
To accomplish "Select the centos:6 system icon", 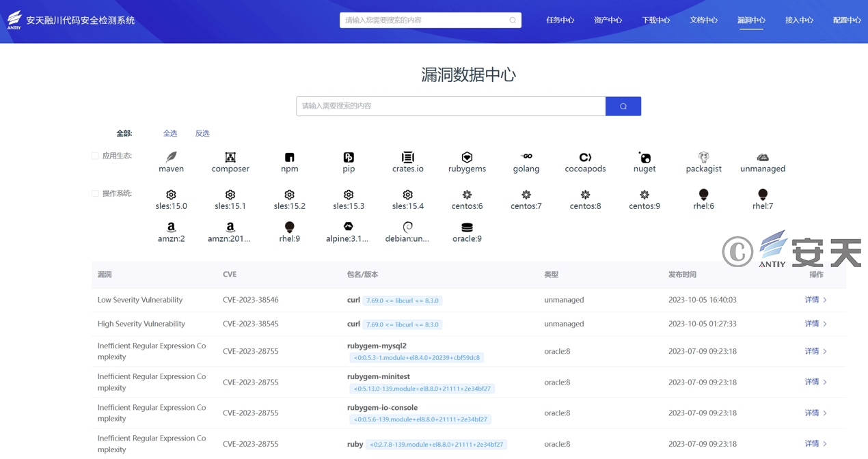I will [467, 195].
